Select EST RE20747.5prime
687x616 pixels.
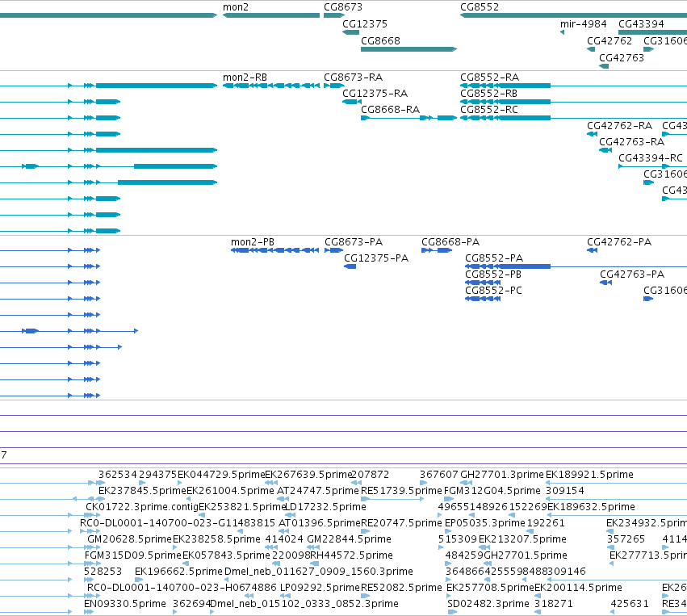[401, 523]
